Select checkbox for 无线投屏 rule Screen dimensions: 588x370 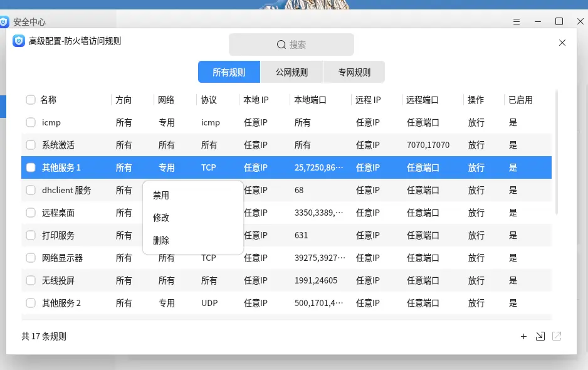coord(31,280)
